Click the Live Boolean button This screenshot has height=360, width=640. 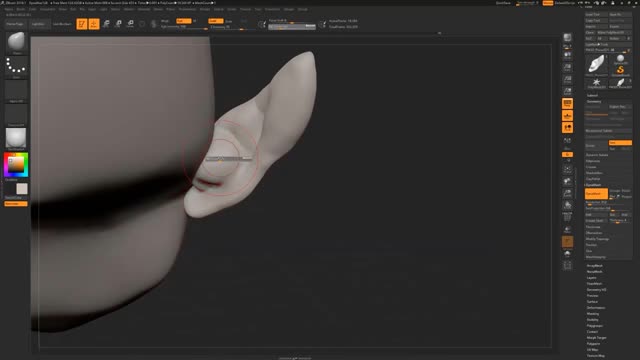coord(62,24)
